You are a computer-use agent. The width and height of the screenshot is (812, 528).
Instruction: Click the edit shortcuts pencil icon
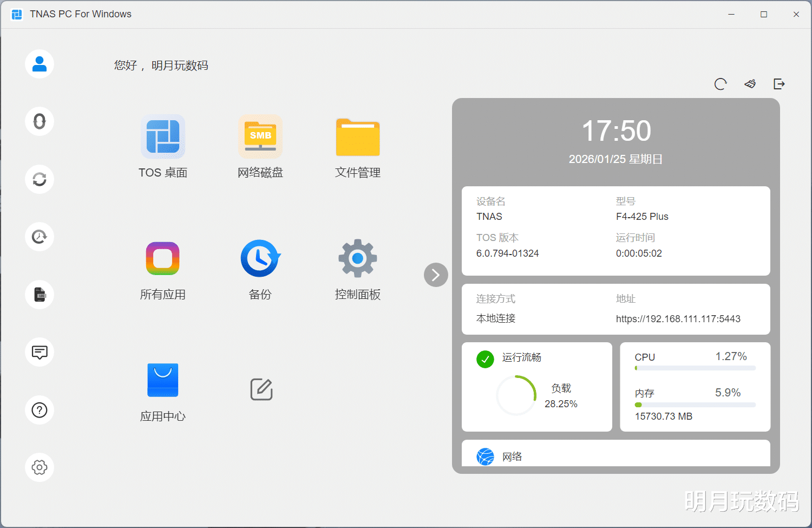click(x=261, y=389)
